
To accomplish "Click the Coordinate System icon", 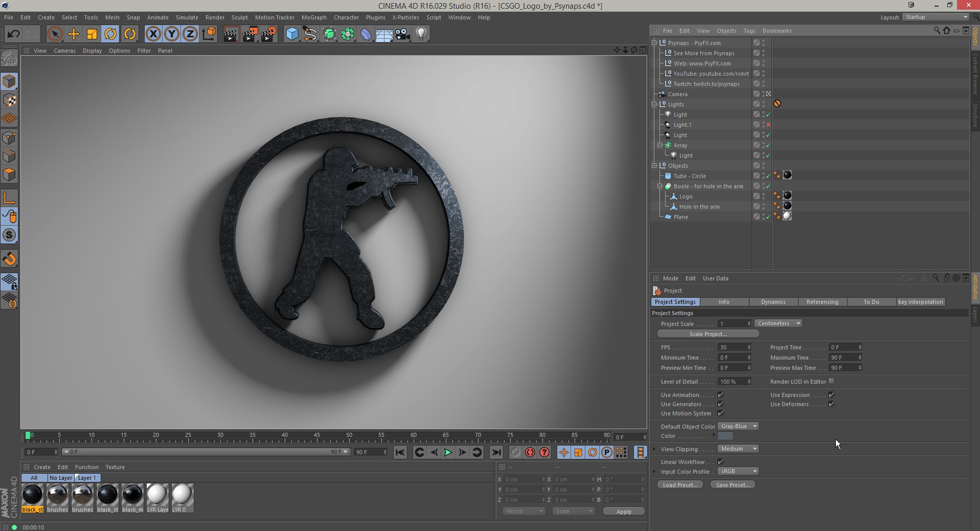I will pyautogui.click(x=209, y=34).
